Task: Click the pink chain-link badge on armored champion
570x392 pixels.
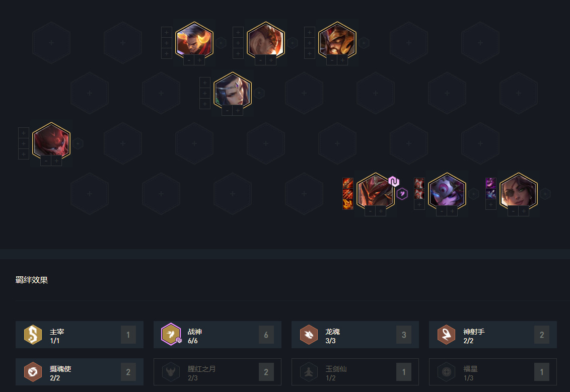Action: coord(394,181)
